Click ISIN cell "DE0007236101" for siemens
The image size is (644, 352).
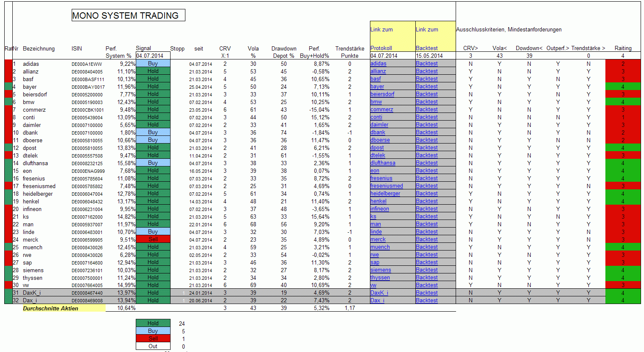pos(87,270)
